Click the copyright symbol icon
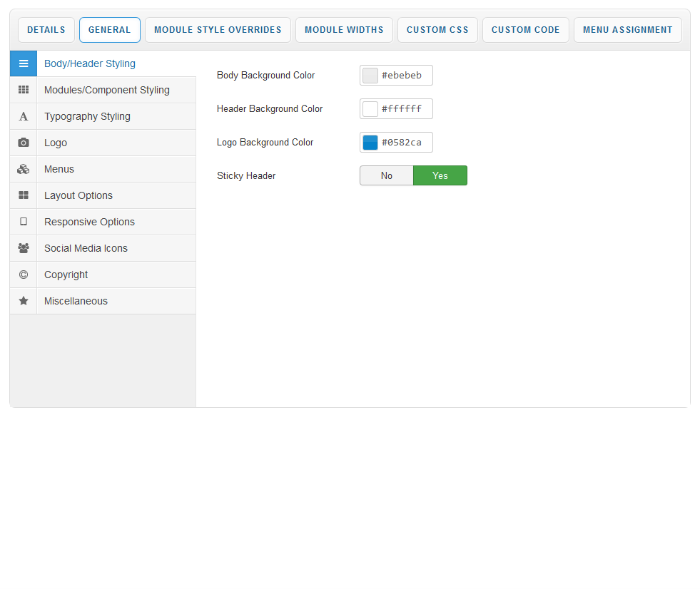Image resolution: width=700 pixels, height=589 pixels. 24,275
